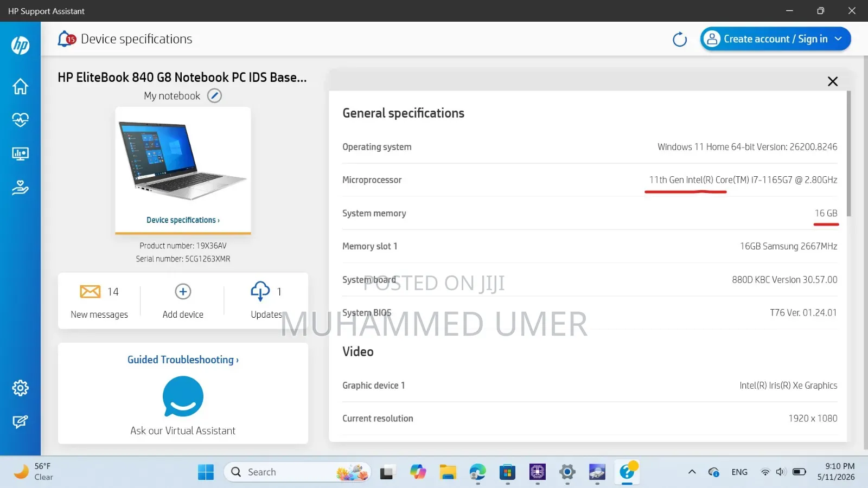Open the CPU chip app on taskbar
The height and width of the screenshot is (488, 868).
537,472
